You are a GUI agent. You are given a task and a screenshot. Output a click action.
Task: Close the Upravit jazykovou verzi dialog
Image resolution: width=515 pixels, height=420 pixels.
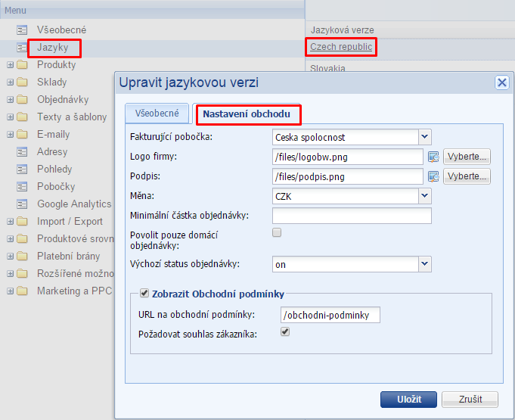(502, 82)
